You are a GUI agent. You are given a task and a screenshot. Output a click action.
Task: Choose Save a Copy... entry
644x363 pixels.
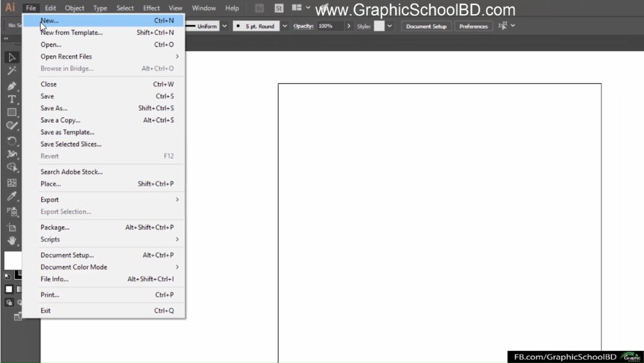tap(103, 120)
